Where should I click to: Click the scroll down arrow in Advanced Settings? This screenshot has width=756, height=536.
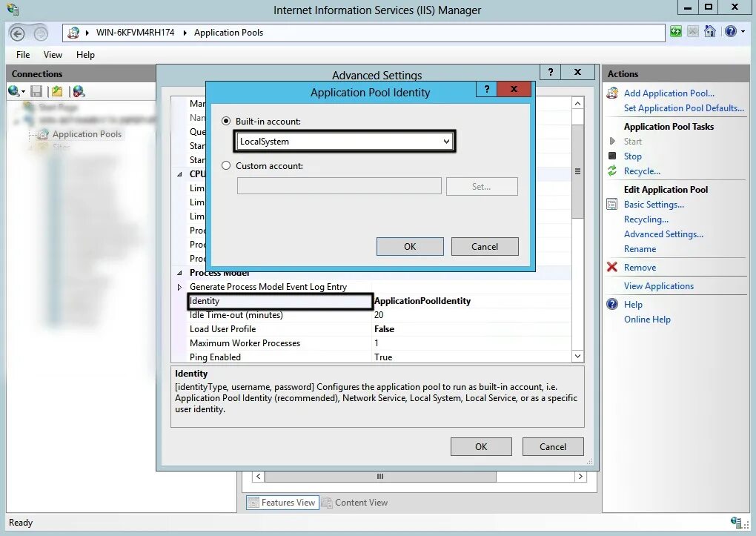click(577, 356)
